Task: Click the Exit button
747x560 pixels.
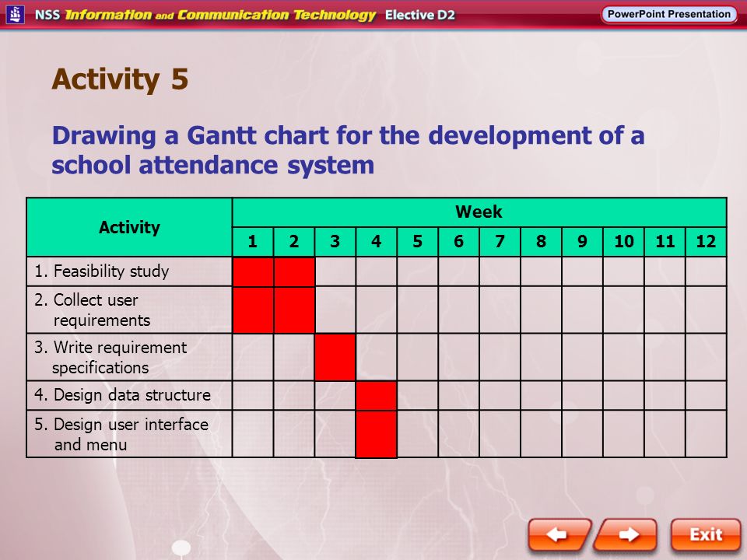Action: click(706, 535)
